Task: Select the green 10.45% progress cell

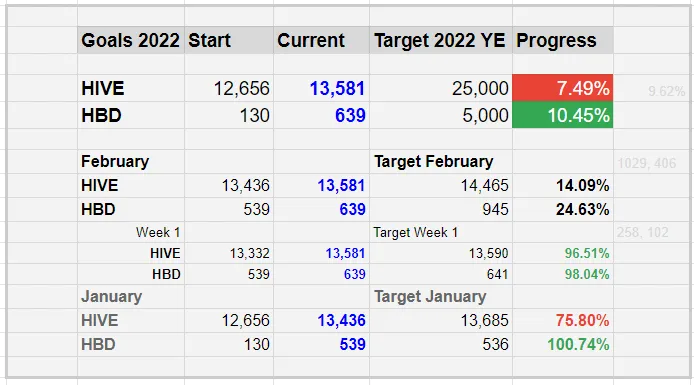Action: [x=563, y=115]
